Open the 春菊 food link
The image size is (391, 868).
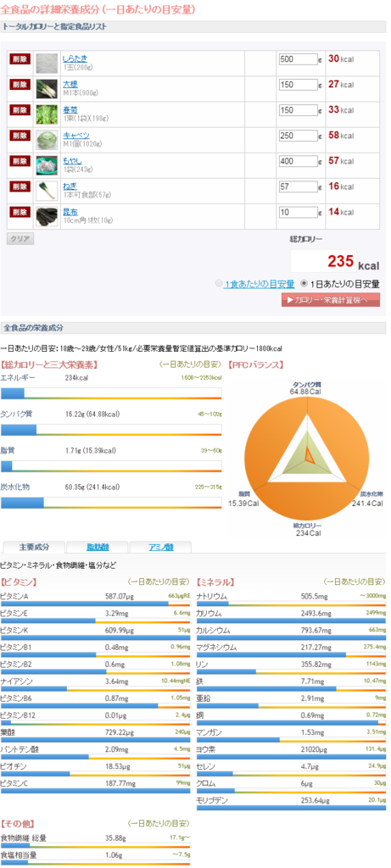click(70, 109)
